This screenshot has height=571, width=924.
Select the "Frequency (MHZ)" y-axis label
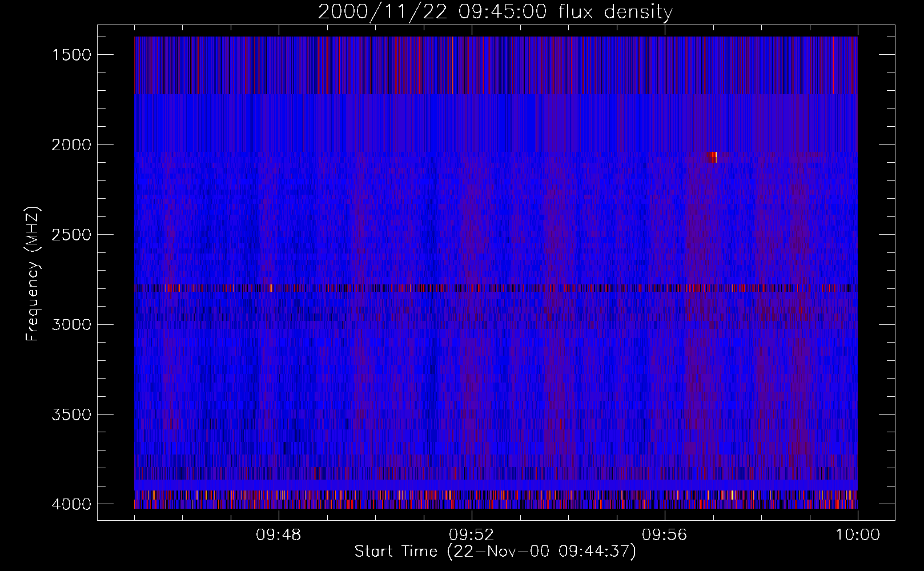coord(33,274)
